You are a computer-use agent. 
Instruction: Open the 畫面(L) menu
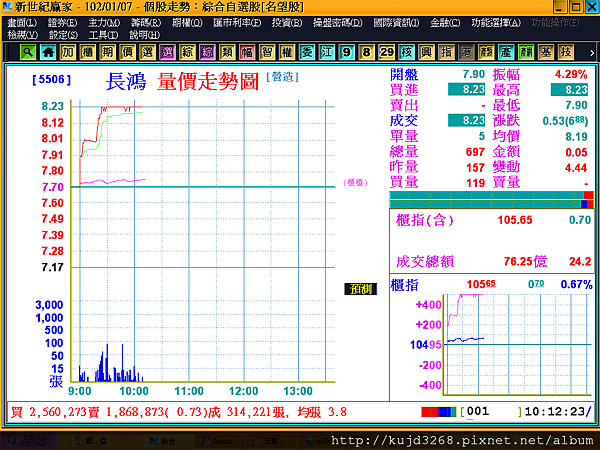(x=22, y=23)
